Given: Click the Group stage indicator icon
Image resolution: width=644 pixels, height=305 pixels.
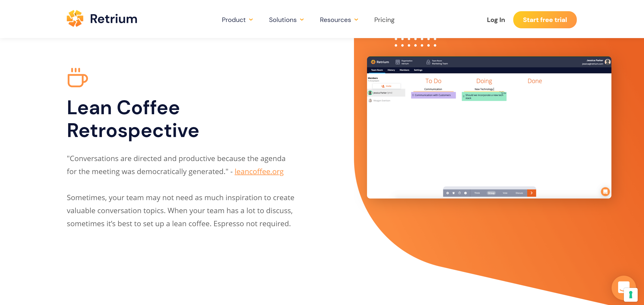Looking at the screenshot, I should point(491,193).
